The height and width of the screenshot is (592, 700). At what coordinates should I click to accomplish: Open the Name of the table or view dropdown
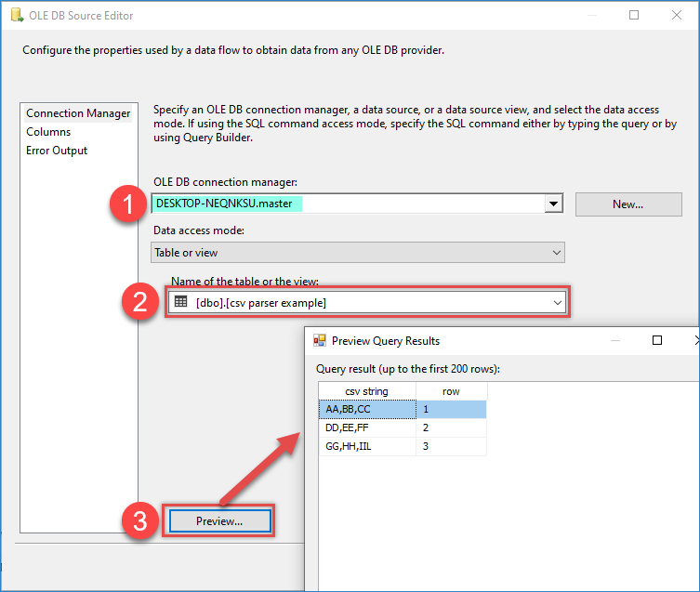(x=557, y=302)
